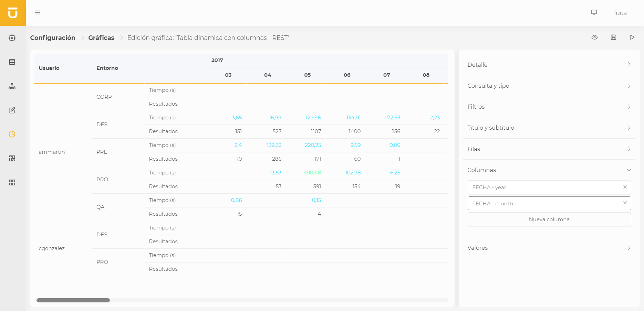The width and height of the screenshot is (644, 311).
Task: Click the highlighted pie chart sidebar icon
Action: 12,134
